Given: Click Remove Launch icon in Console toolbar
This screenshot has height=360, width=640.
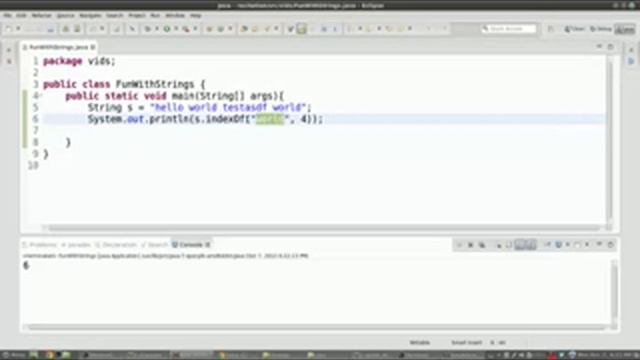Looking at the screenshot, I should [471, 245].
